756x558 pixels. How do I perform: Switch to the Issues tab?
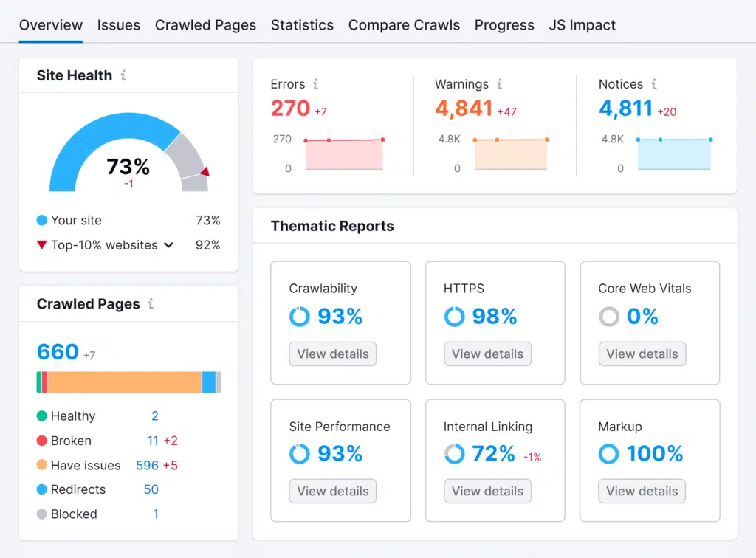click(x=119, y=24)
